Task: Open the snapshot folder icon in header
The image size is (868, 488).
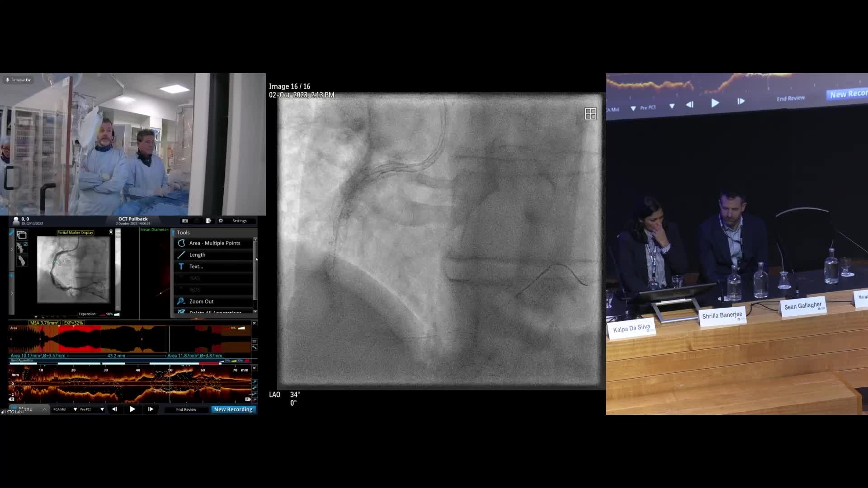Action: [x=185, y=221]
